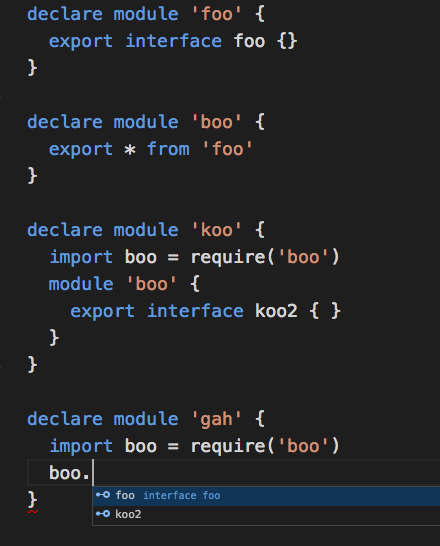Click the interface keyword in foo module
Viewport: 440px width, 546px height.
pyautogui.click(x=173, y=41)
